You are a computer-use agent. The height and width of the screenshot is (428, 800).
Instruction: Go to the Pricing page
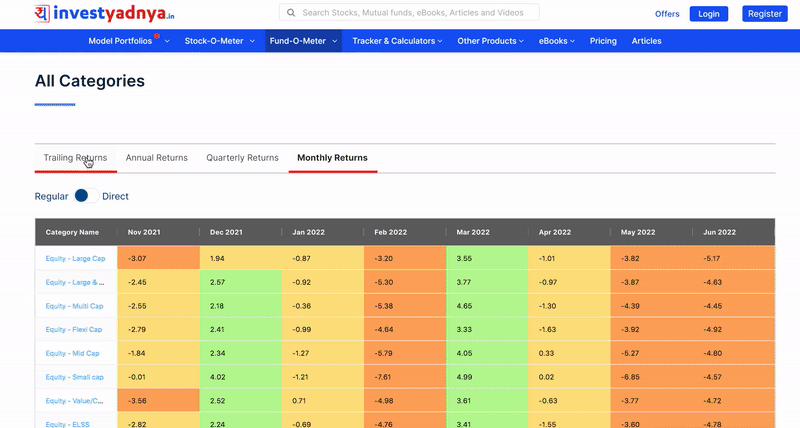pos(603,41)
